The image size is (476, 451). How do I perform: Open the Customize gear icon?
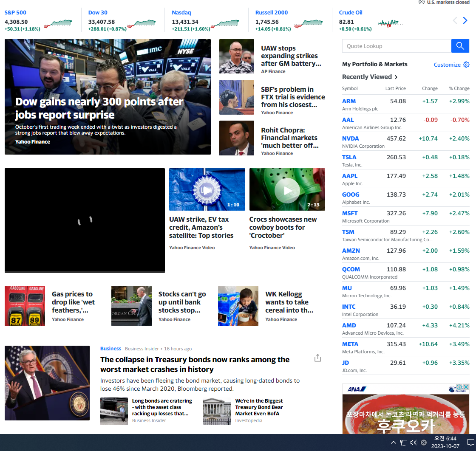[466, 65]
